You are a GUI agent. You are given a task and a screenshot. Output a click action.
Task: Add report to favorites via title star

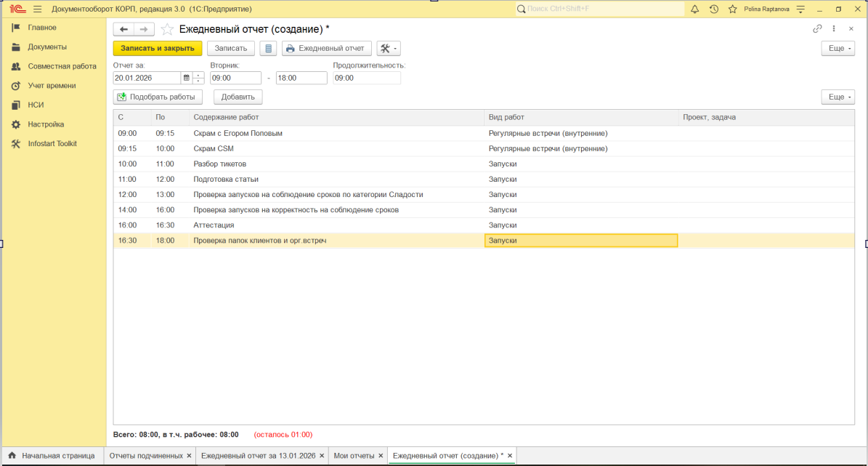(167, 29)
